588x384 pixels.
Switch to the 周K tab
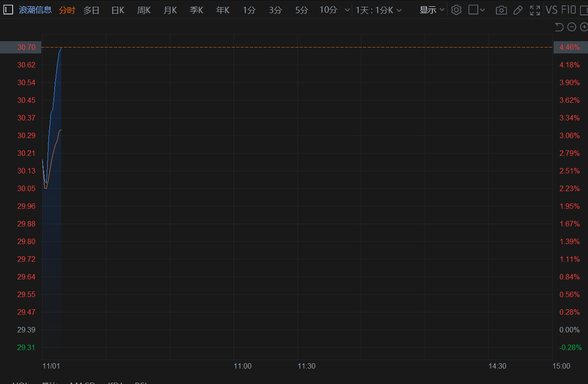click(x=144, y=10)
